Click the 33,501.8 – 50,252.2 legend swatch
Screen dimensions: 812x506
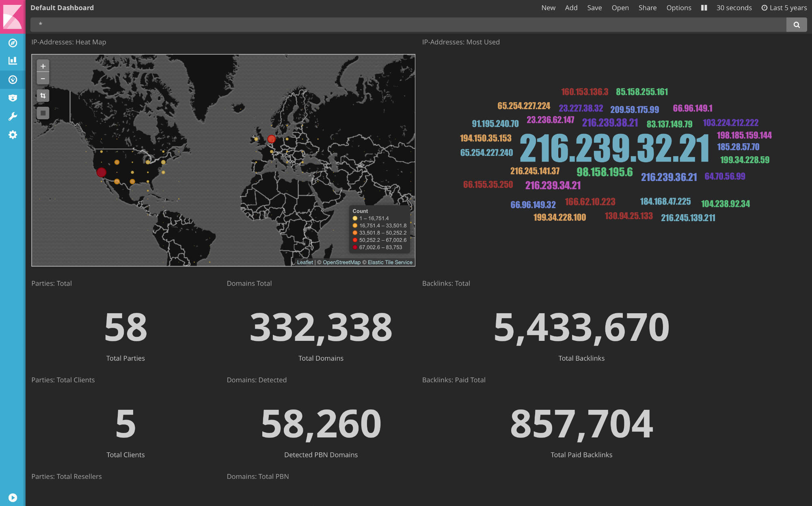[x=355, y=233]
